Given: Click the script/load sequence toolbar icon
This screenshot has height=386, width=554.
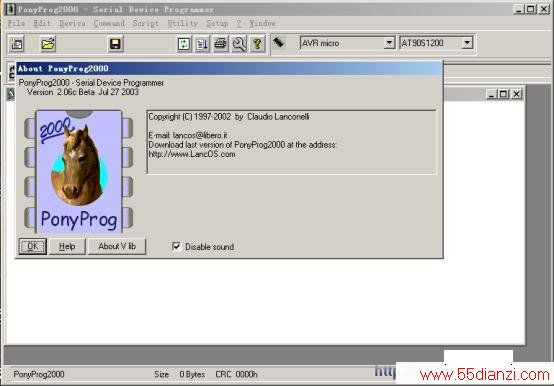Looking at the screenshot, I should coord(202,44).
